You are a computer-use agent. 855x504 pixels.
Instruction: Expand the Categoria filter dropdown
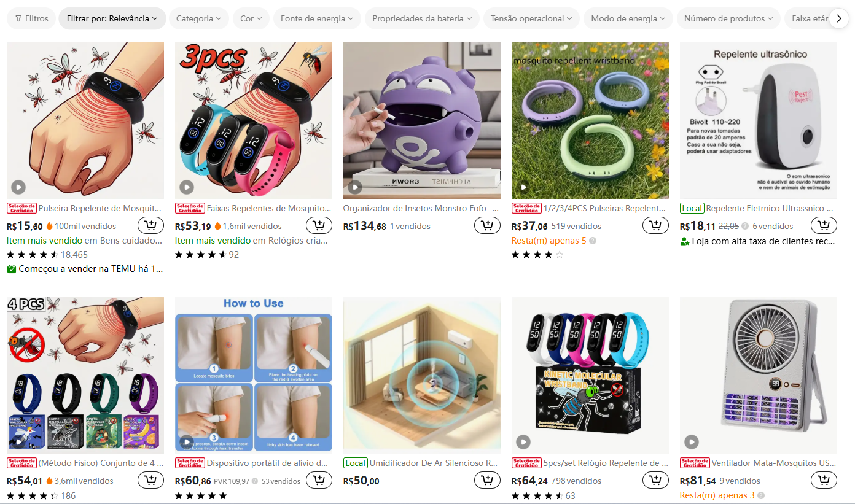[x=199, y=18]
